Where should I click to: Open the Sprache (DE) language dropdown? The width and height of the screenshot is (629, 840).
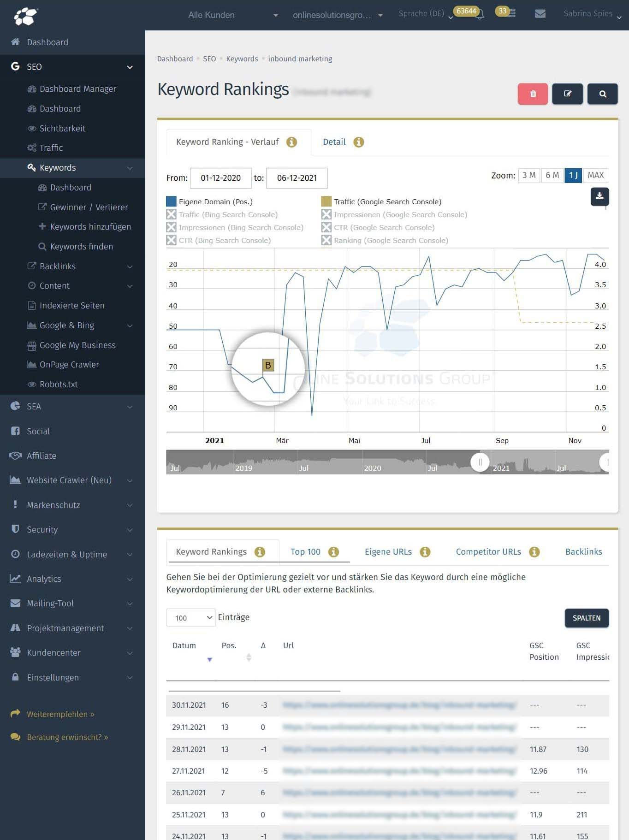[426, 14]
